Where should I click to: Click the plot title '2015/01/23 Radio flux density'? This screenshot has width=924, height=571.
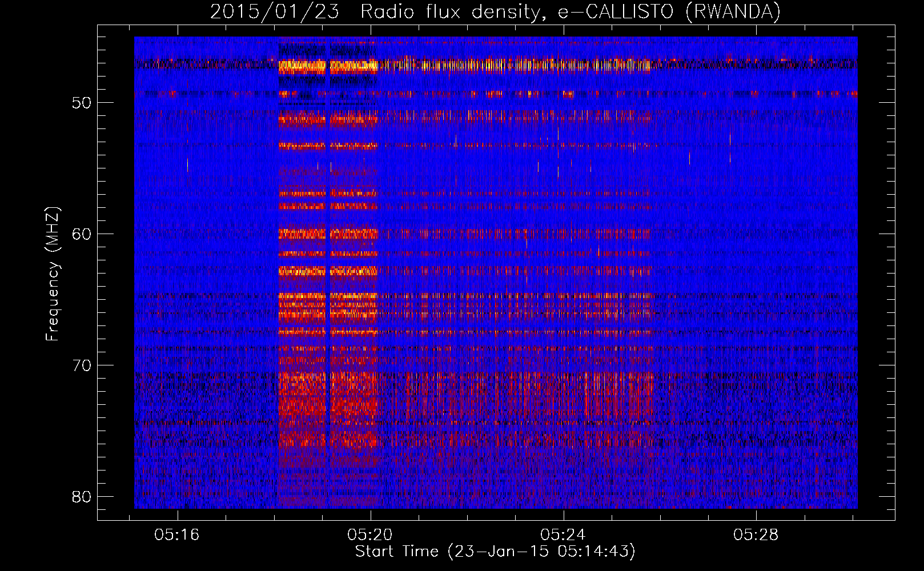click(495, 11)
